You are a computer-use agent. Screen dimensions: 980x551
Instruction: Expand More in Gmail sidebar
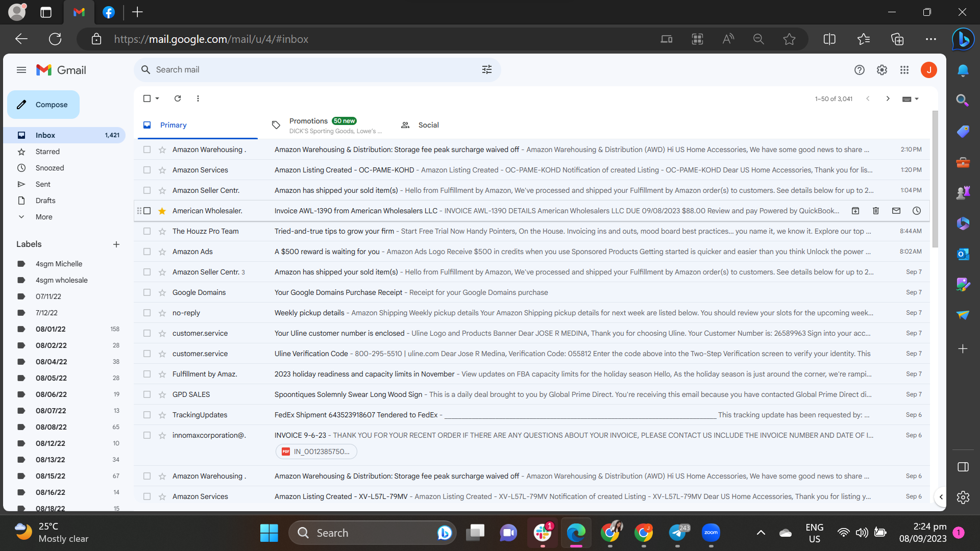[44, 217]
